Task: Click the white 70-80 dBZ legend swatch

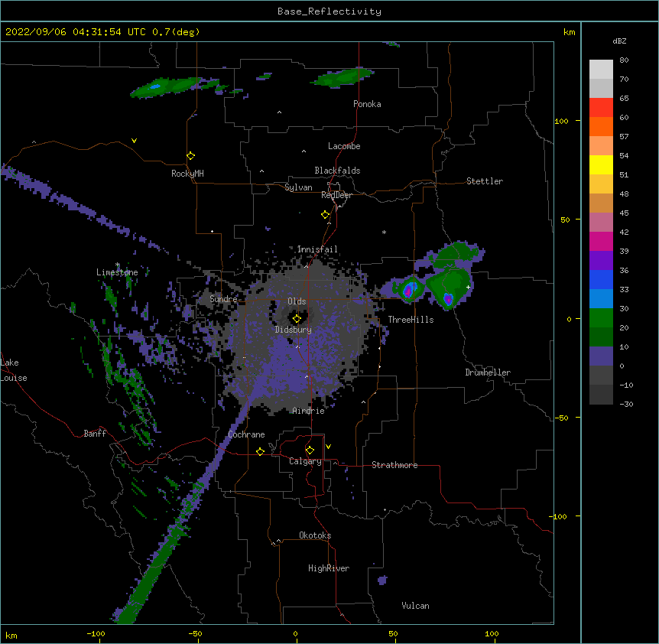Action: tap(601, 70)
